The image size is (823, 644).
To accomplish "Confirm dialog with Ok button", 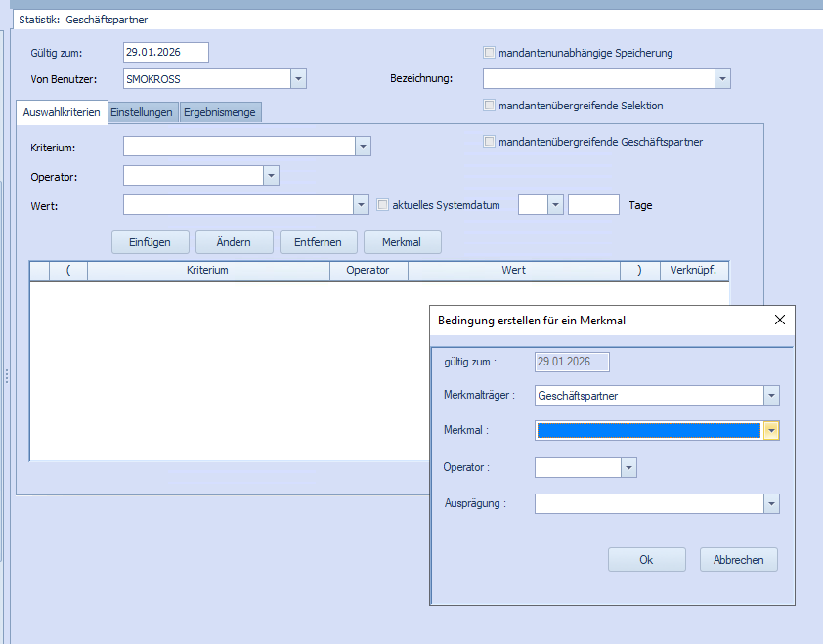I will (x=646, y=560).
